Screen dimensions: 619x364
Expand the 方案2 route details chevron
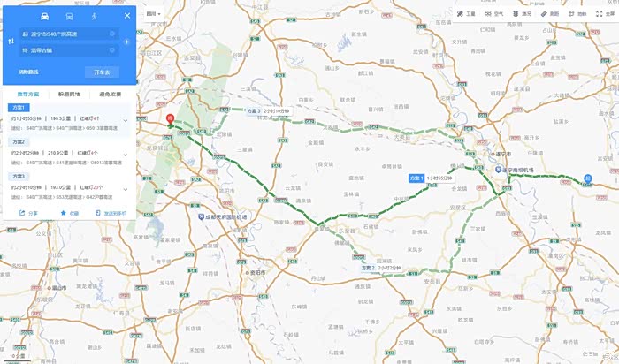[126, 155]
